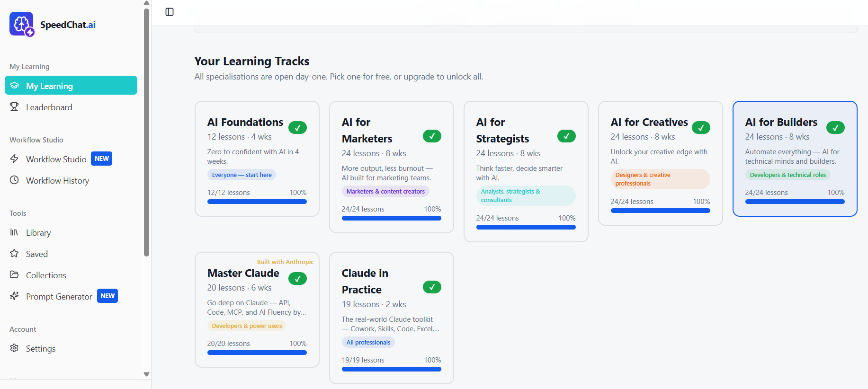Toggle the sidebar panel icon
868x389 pixels.
170,12
